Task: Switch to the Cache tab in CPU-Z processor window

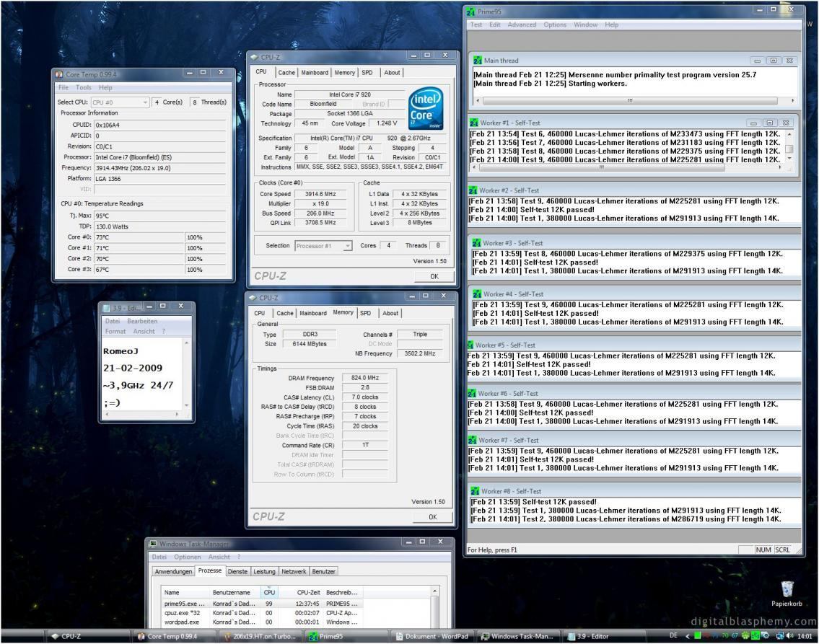Action: point(286,73)
